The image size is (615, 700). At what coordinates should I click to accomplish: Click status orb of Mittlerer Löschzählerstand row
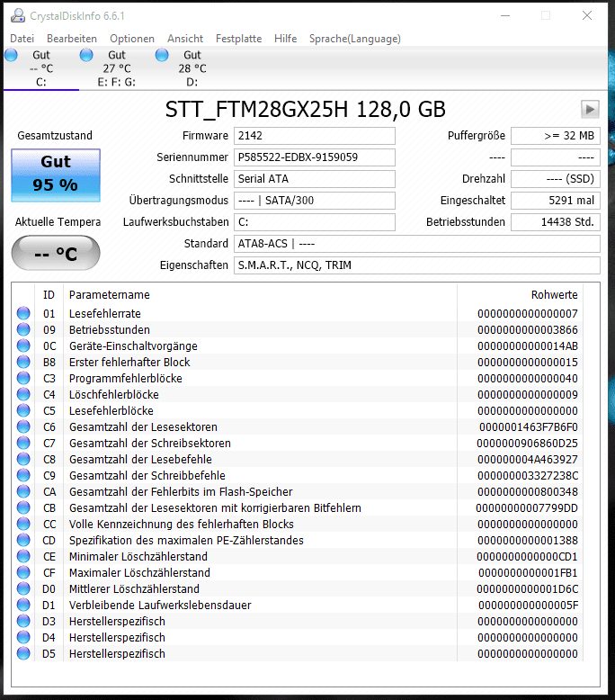[23, 588]
